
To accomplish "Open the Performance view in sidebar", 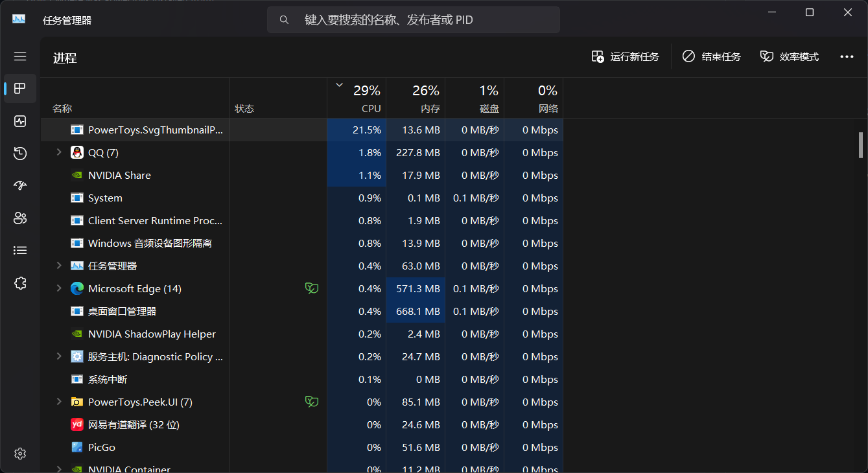I will pyautogui.click(x=19, y=121).
